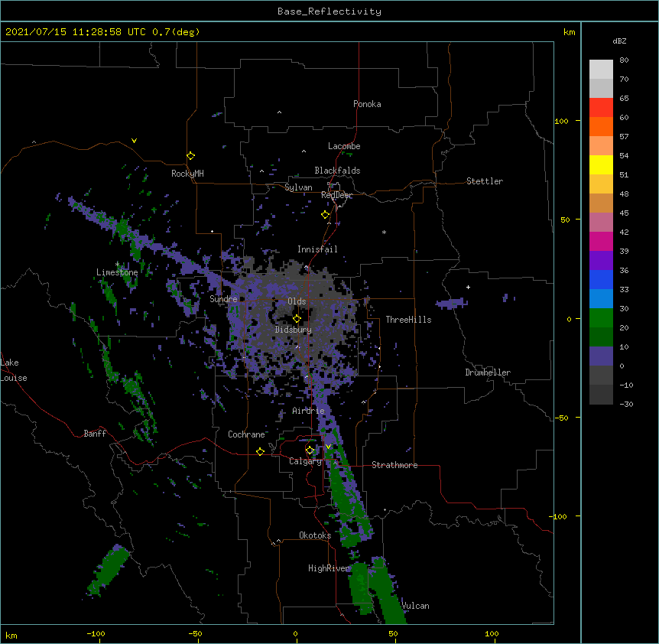
Task: Click the -50 tick label on right axis
Action: coord(561,418)
